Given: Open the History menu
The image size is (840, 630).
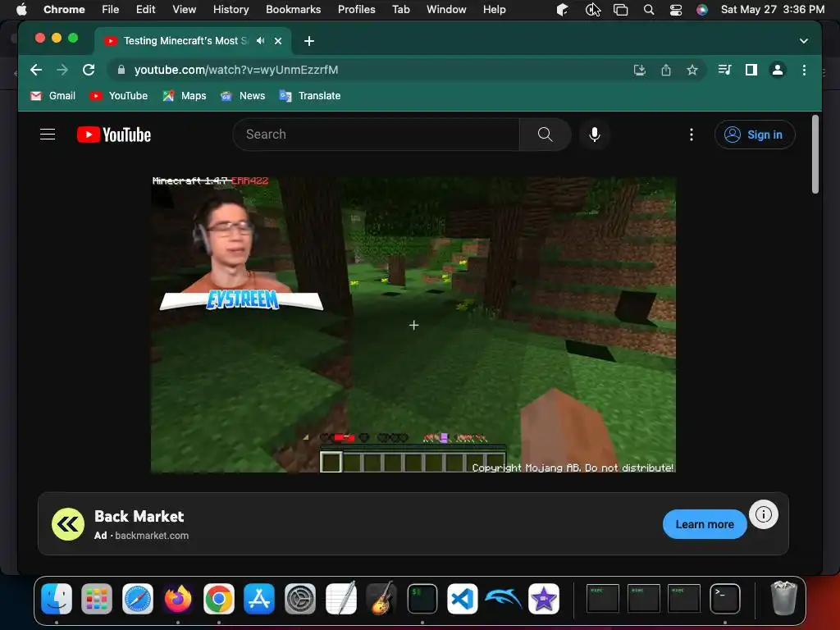Looking at the screenshot, I should [x=231, y=9].
